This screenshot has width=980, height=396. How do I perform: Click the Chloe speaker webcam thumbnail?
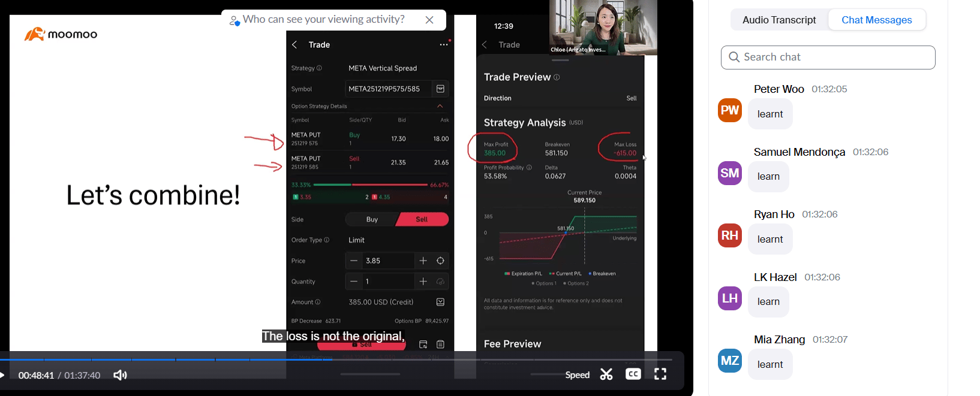click(x=603, y=28)
